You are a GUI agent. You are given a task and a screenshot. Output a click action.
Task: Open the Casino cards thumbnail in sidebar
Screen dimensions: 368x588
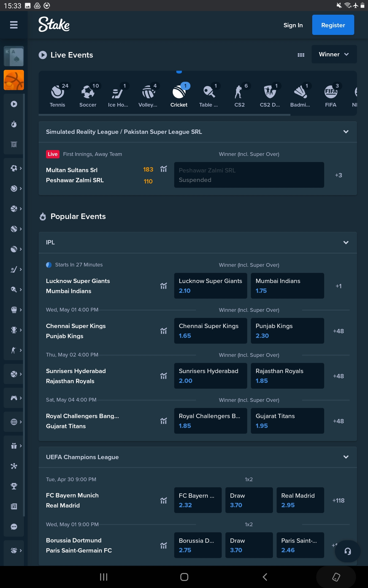[14, 56]
